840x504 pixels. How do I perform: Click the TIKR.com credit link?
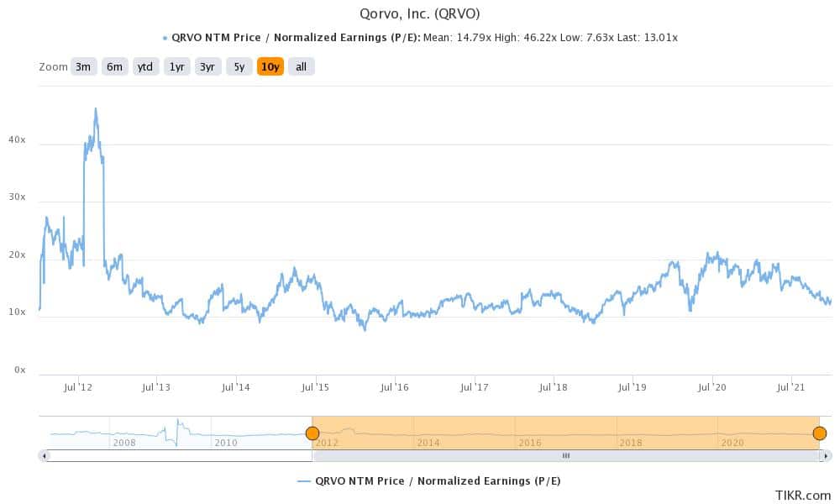pos(802,496)
